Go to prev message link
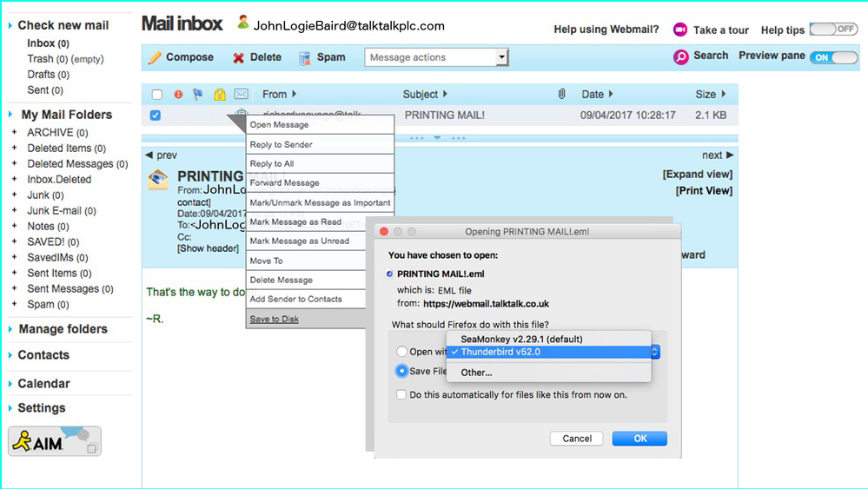This screenshot has width=868, height=489. pos(161,155)
